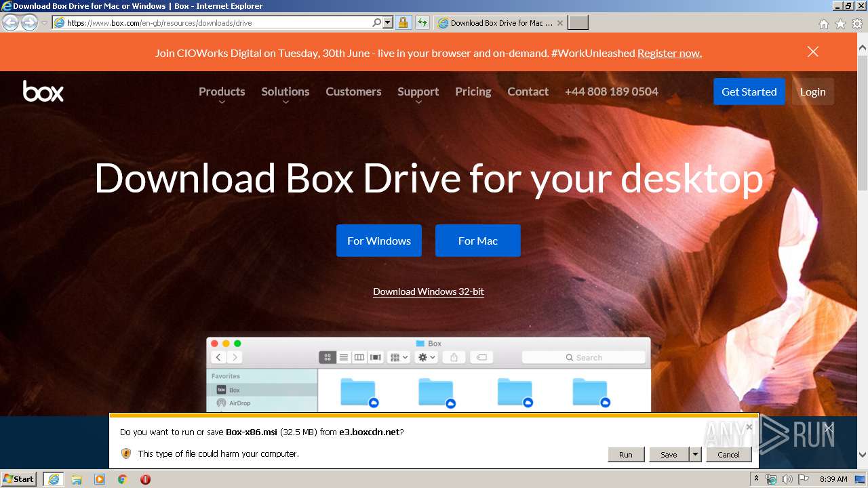Open the Windows Explorer taskbar icon
The image size is (868, 488).
(77, 479)
